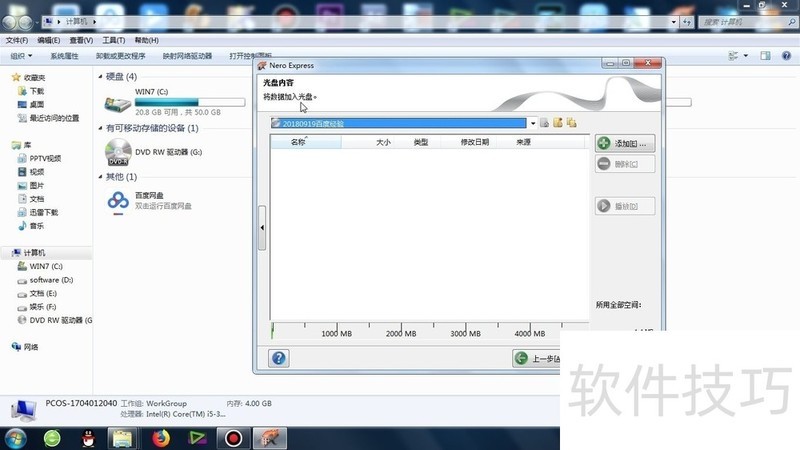Select the DVD RW drive (G:) icon
This screenshot has height=450, width=800.
[118, 152]
